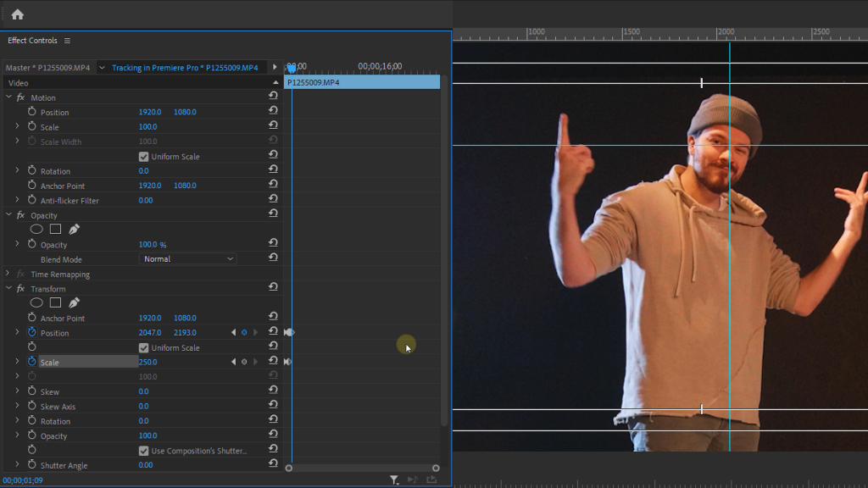This screenshot has width=868, height=488.
Task: Go to the Home screen icon
Action: 18,15
